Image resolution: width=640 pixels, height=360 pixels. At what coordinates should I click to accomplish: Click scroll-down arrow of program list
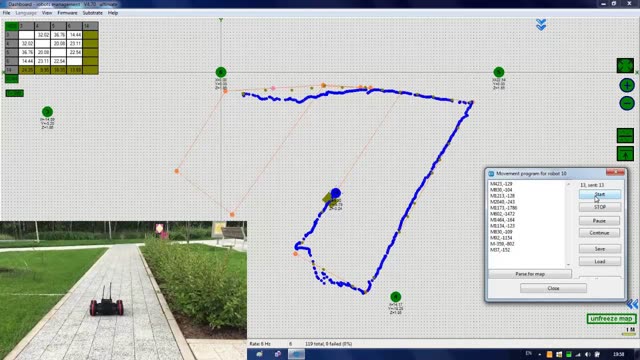point(569,264)
